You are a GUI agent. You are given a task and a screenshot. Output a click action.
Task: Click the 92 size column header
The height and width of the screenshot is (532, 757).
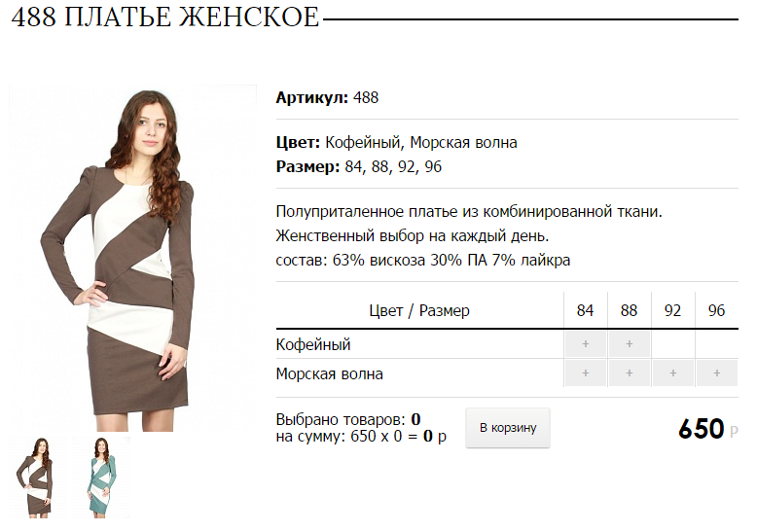pos(673,310)
